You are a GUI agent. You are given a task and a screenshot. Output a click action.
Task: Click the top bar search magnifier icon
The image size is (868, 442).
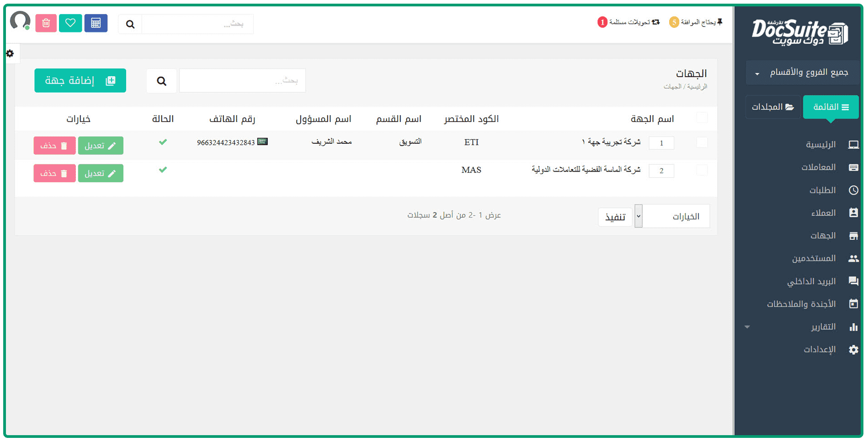tap(130, 24)
